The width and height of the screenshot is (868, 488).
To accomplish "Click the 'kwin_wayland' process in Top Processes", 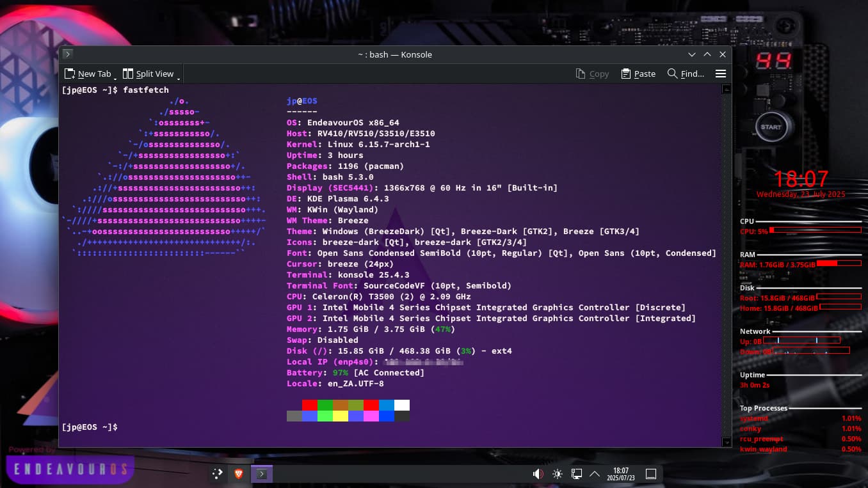I will 763,449.
